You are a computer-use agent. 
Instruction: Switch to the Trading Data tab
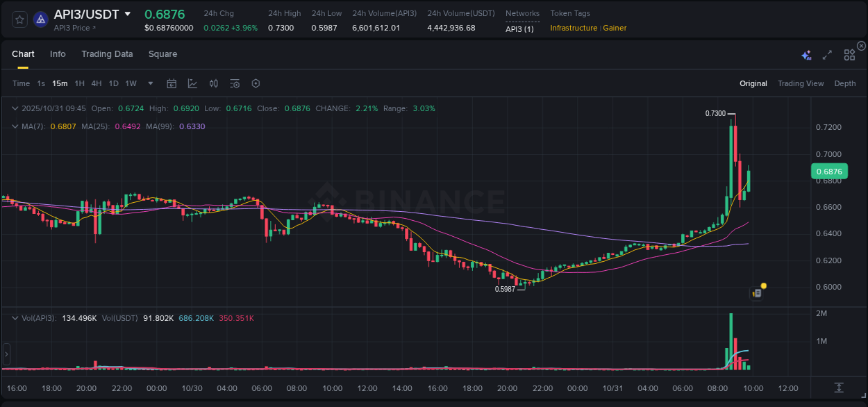coord(107,54)
